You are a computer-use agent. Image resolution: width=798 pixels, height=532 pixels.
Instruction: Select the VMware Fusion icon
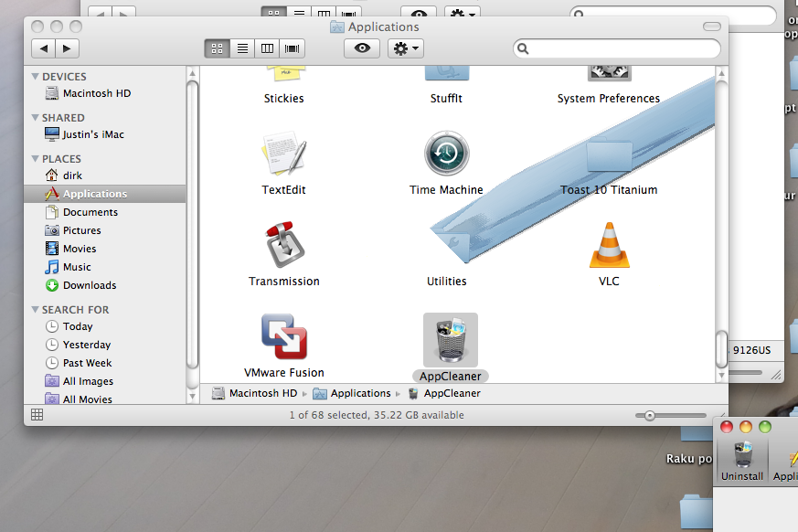tap(284, 336)
